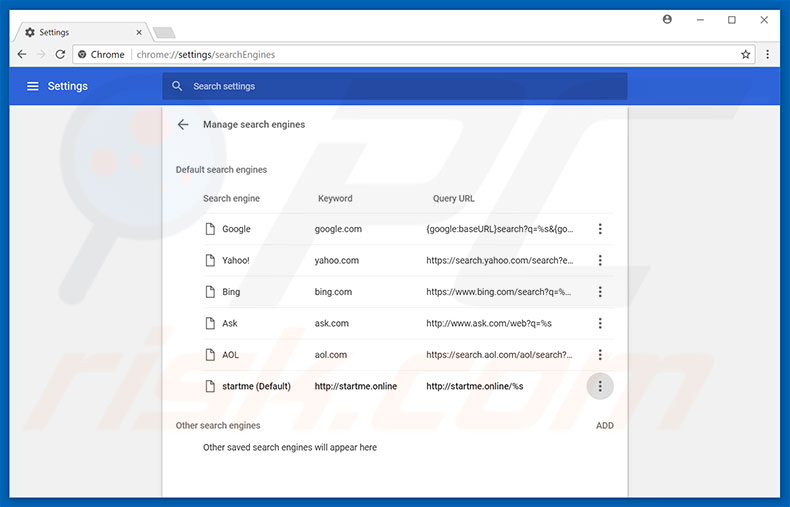Click the AOL row page icon
This screenshot has height=507, width=790.
click(210, 355)
